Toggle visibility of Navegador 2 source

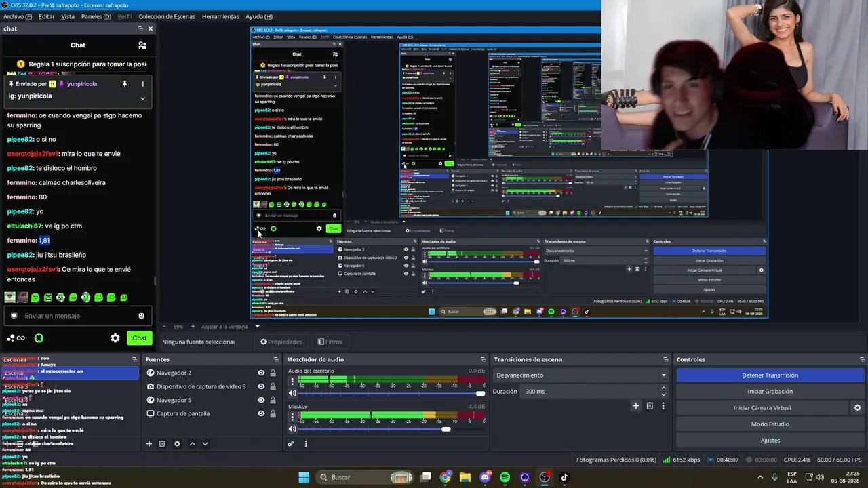coord(261,373)
